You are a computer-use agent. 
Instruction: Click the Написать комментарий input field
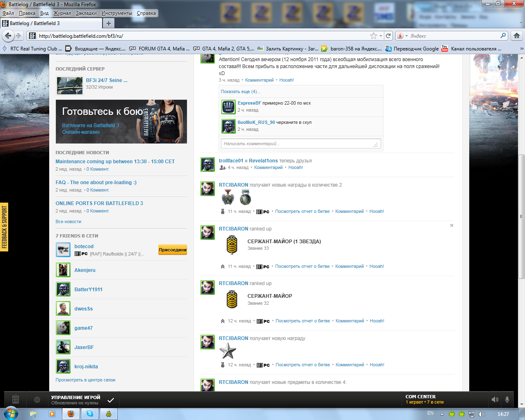pyautogui.click(x=301, y=144)
